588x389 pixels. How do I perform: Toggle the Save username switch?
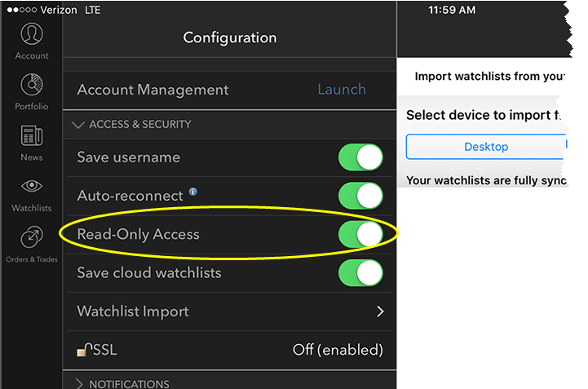tap(360, 157)
